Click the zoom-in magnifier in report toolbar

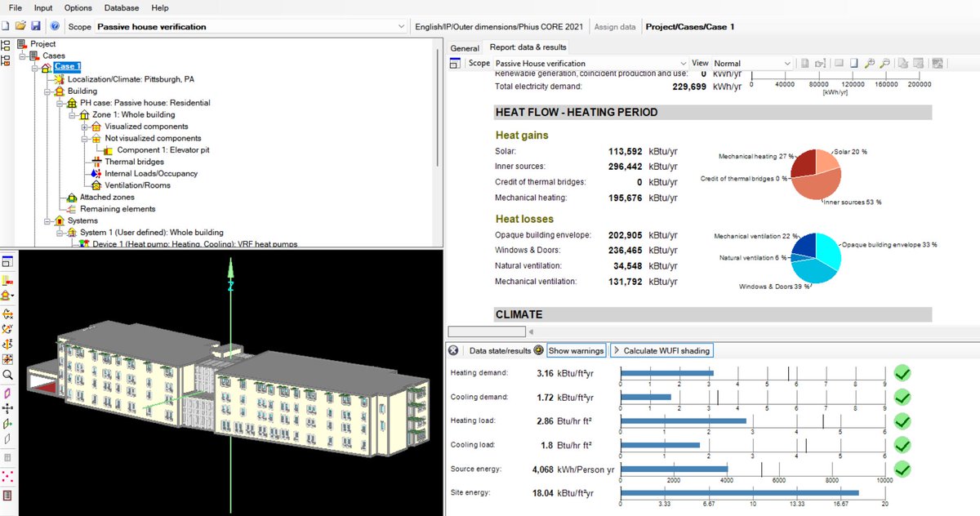(x=870, y=63)
